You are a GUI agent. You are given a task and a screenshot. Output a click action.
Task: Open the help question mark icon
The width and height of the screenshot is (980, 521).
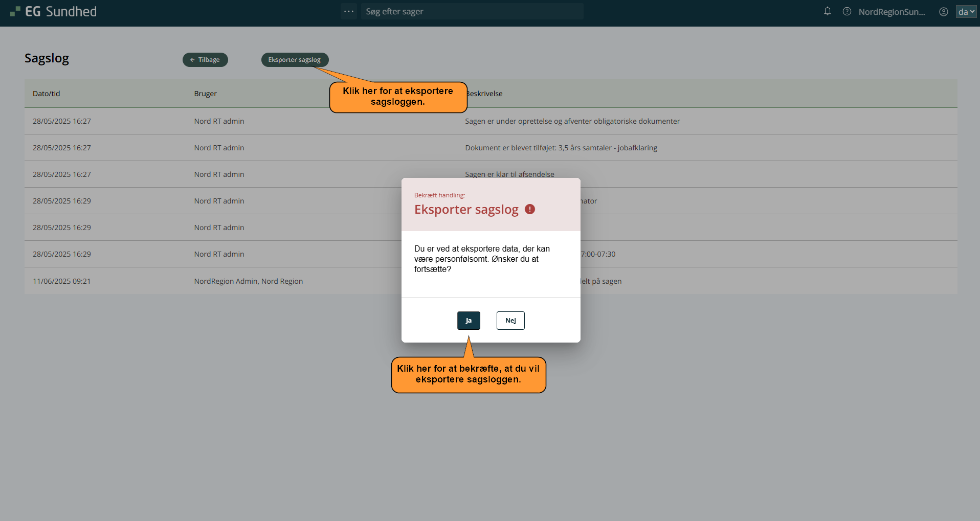point(847,12)
